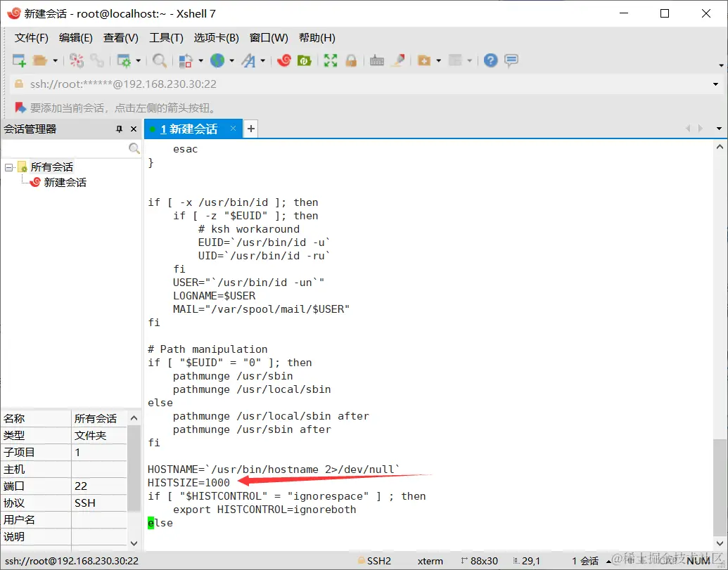Click the Help question mark icon
This screenshot has width=728, height=570.
point(490,60)
